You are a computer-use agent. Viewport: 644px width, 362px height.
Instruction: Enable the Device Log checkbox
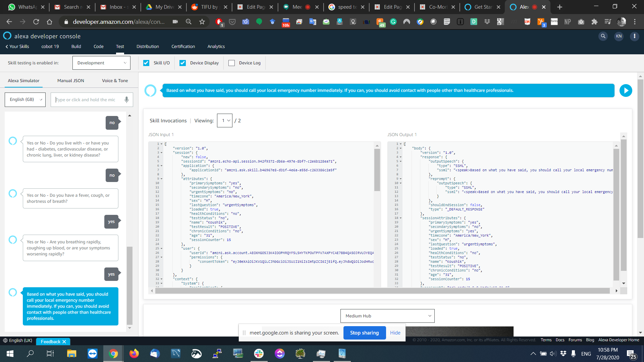[231, 63]
